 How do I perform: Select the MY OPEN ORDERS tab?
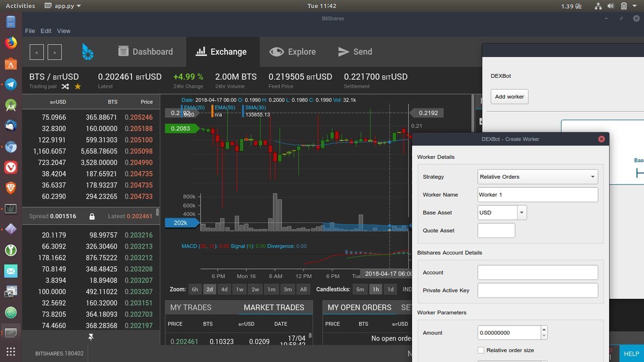360,307
